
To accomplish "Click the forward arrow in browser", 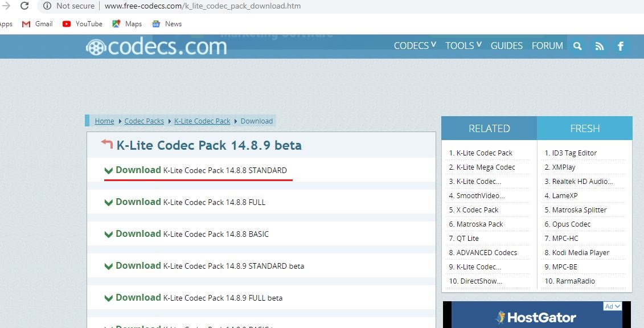I will pos(6,6).
